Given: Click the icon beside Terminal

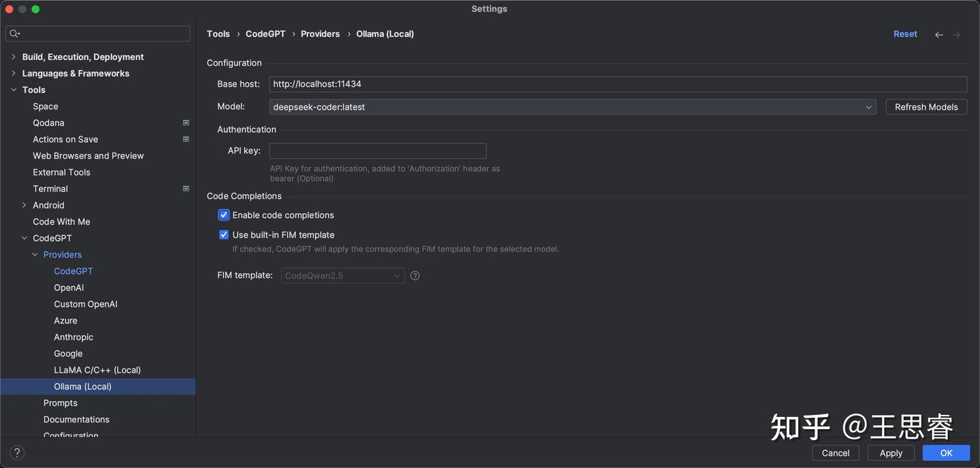Looking at the screenshot, I should point(186,189).
